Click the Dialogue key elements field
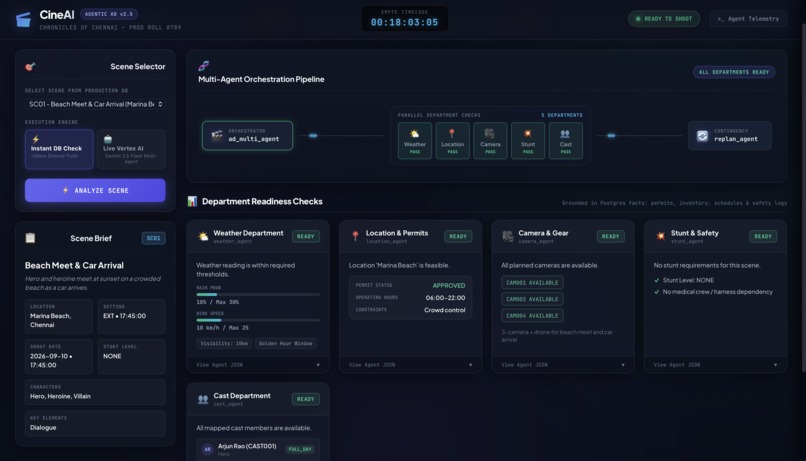This screenshot has height=461, width=806. coord(95,423)
